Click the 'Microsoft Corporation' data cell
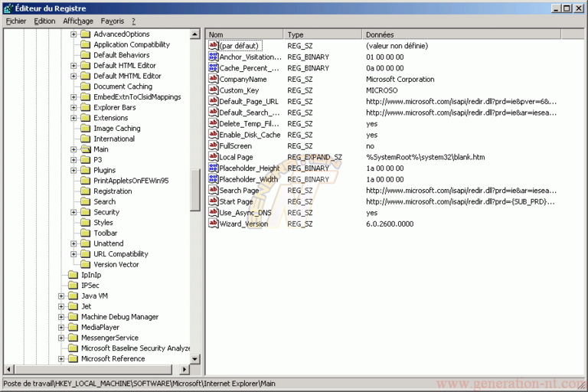Image resolution: width=588 pixels, height=392 pixels. (x=400, y=79)
